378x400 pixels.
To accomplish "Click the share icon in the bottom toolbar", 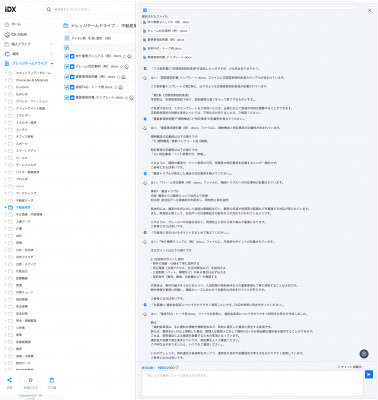I will point(10,380).
